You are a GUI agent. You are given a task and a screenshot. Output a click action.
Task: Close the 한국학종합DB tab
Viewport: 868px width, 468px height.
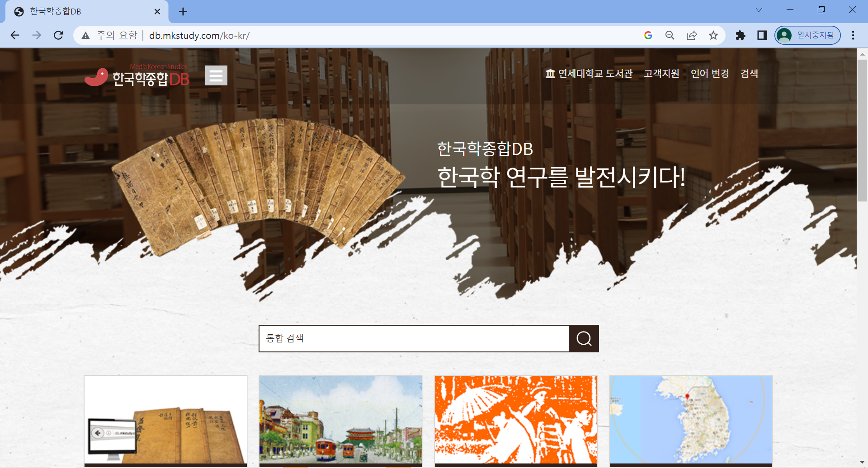click(x=157, y=12)
